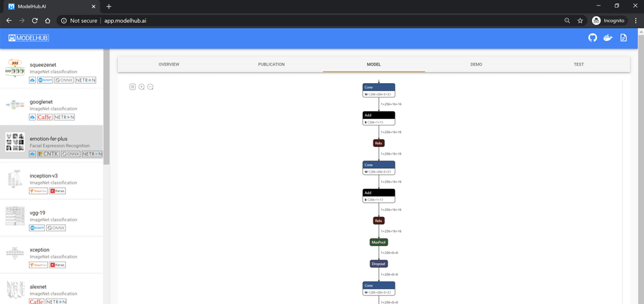Toggle graph properties list icon
644x304 pixels.
click(x=133, y=87)
